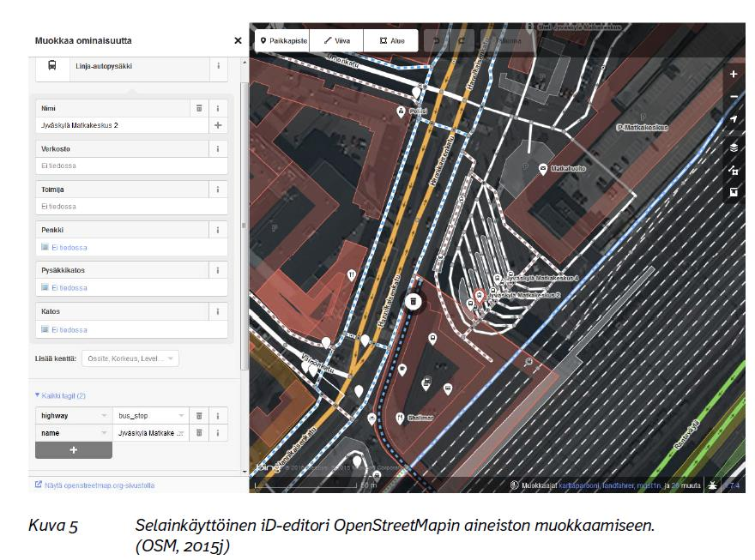Select the Viiva line tool
Image resolution: width=755 pixels, height=560 pixels.
coord(337,41)
